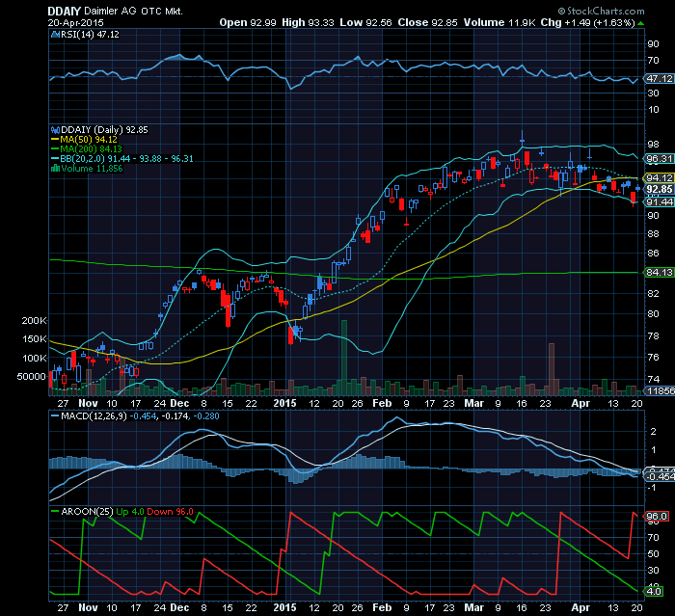The image size is (675, 616).
Task: Click the Open 92.99 value
Action: pos(248,23)
